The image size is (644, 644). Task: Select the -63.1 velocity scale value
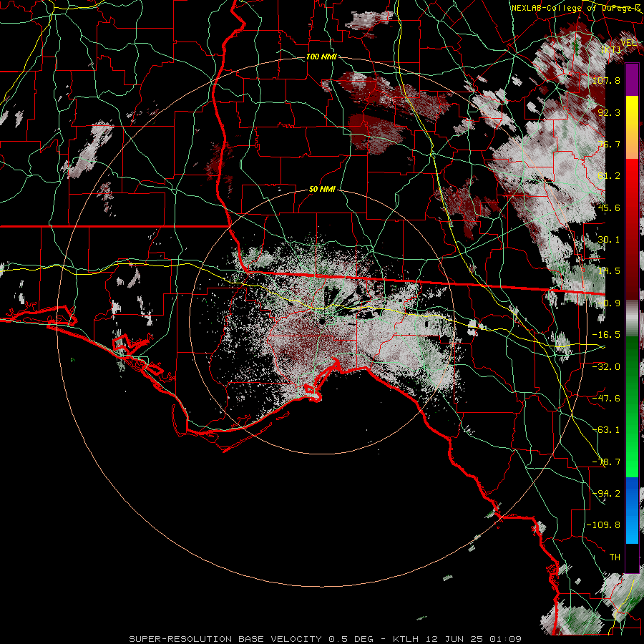[606, 430]
